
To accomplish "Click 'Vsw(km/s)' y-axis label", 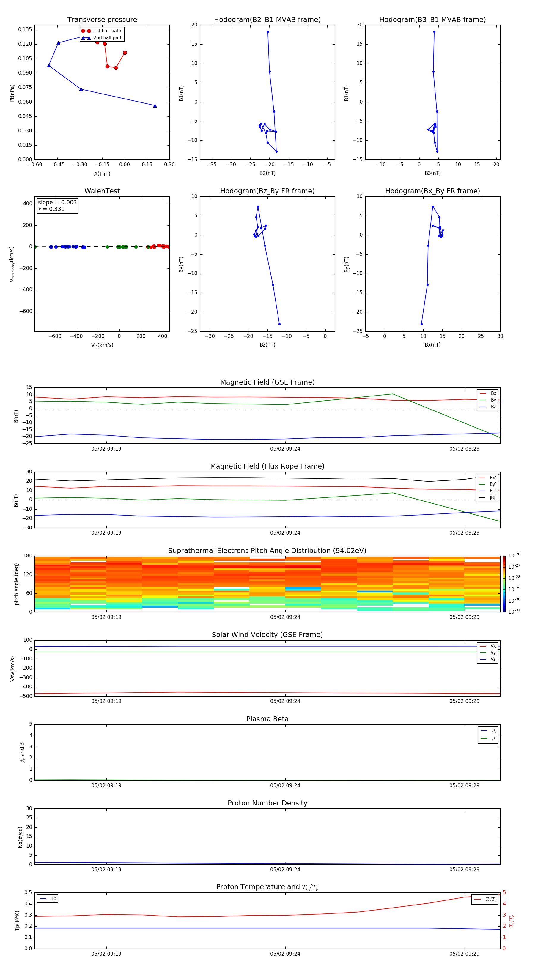I will coord(12,668).
